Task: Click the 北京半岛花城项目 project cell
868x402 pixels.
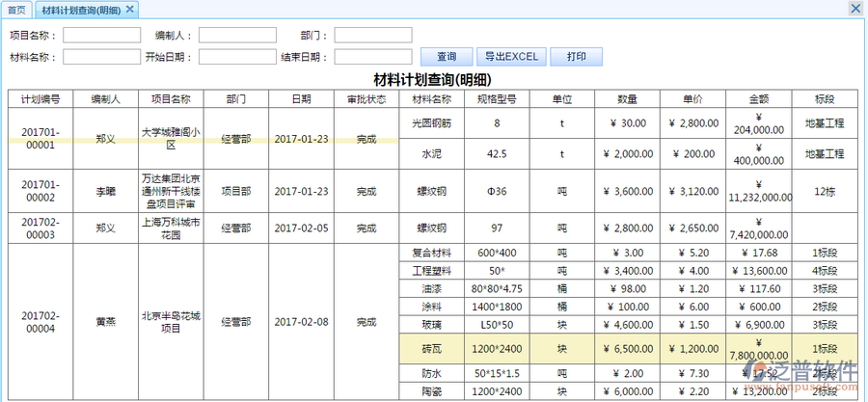Action: pyautogui.click(x=171, y=322)
